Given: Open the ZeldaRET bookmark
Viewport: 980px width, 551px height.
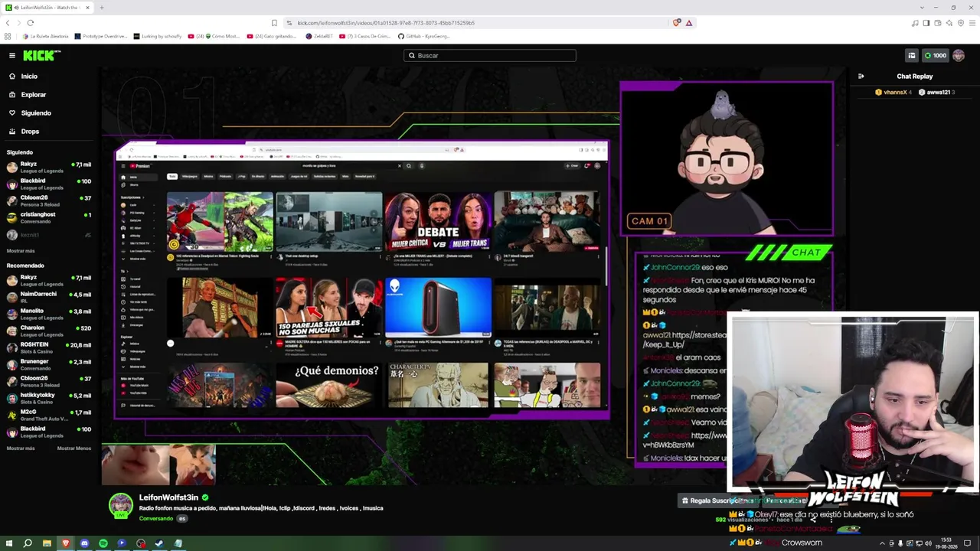Looking at the screenshot, I should coord(320,36).
